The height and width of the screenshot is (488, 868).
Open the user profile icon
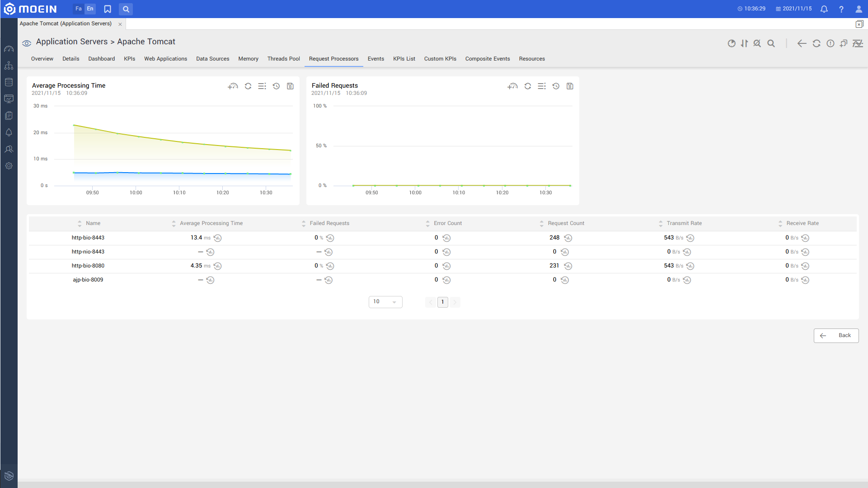pos(859,9)
